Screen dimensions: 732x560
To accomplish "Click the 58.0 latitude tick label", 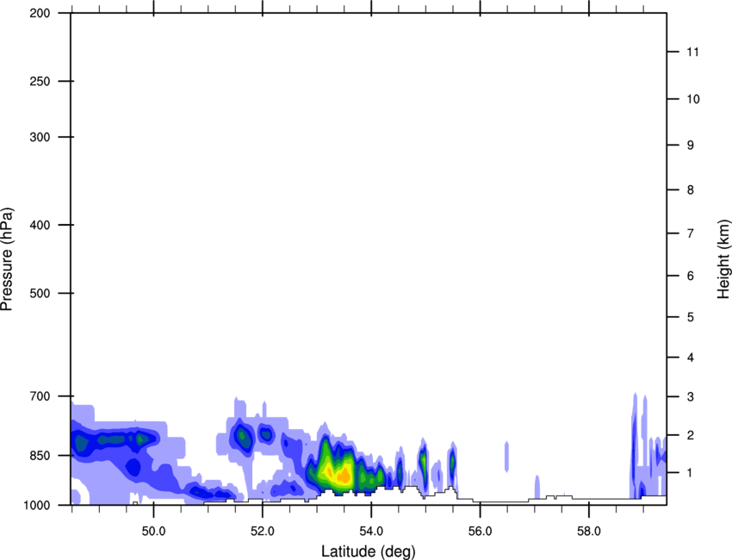I will [x=589, y=532].
